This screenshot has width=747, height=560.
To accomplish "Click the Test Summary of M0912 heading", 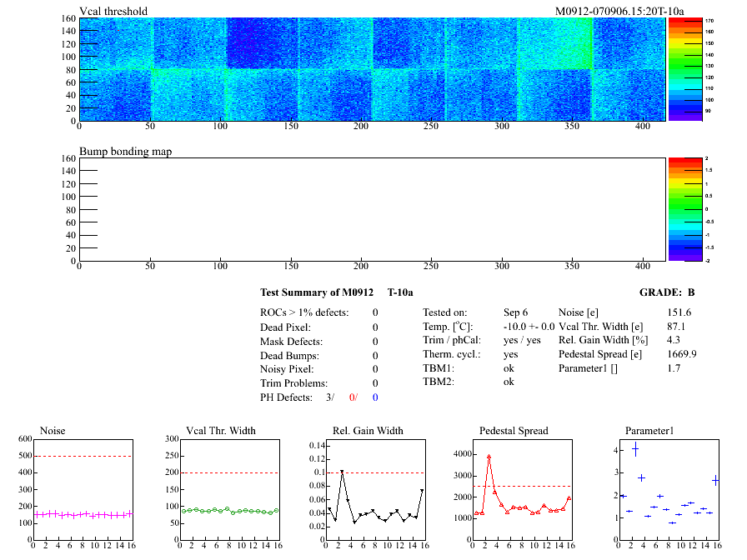I will 317,292.
